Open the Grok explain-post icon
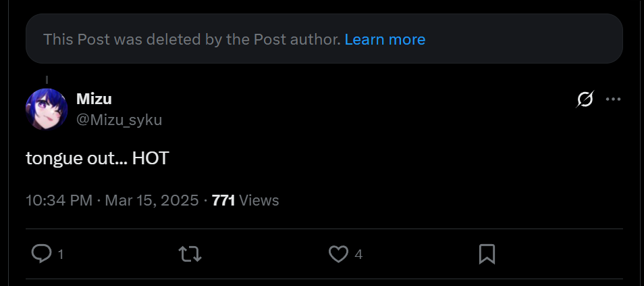644x286 pixels. (585, 99)
